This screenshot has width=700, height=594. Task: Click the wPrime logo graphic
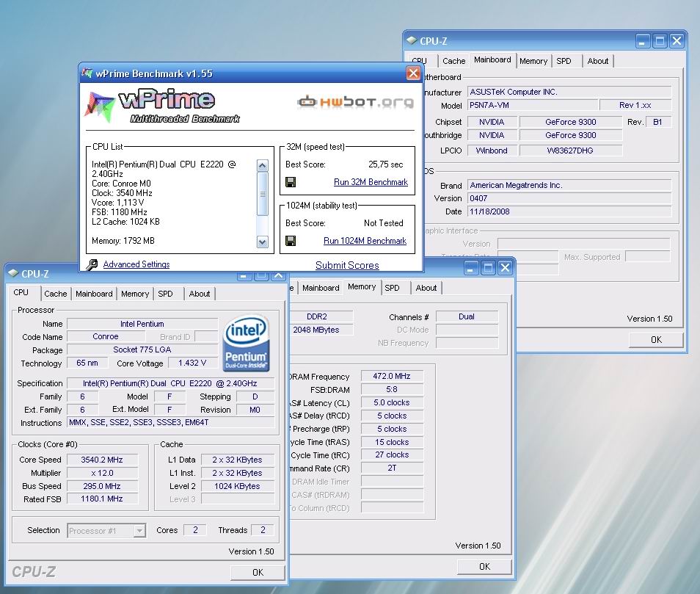tap(161, 106)
